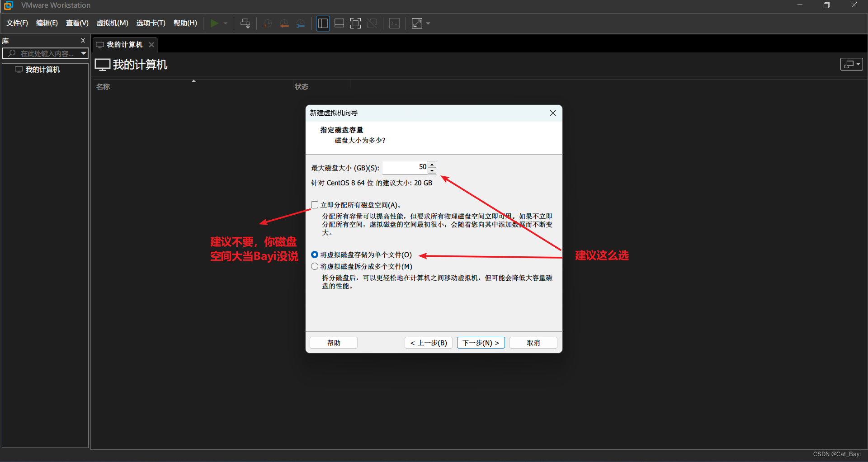Open the 帮助(H) menu
This screenshot has width=868, height=462.
(185, 23)
